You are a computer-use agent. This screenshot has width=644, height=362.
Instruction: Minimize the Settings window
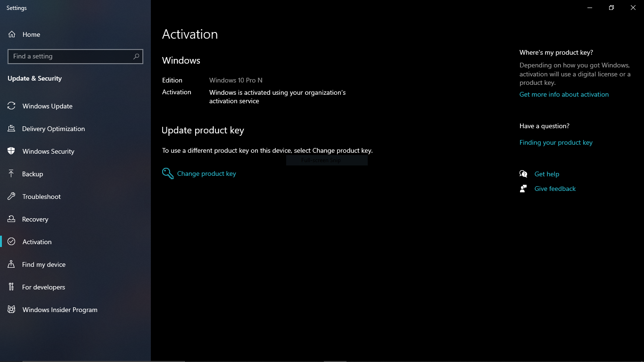pos(590,8)
